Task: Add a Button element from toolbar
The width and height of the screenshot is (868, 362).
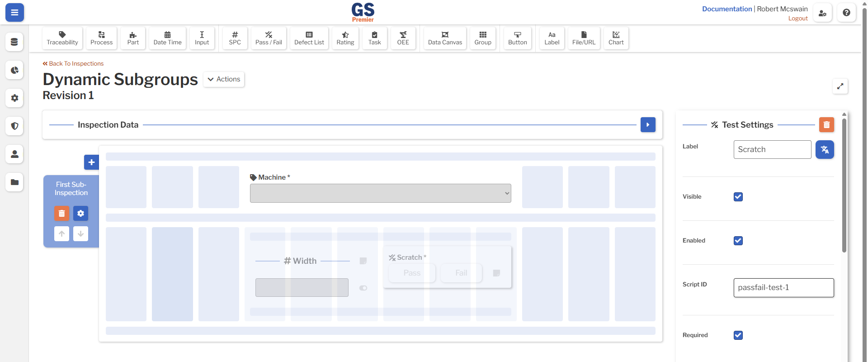Action: [x=518, y=38]
